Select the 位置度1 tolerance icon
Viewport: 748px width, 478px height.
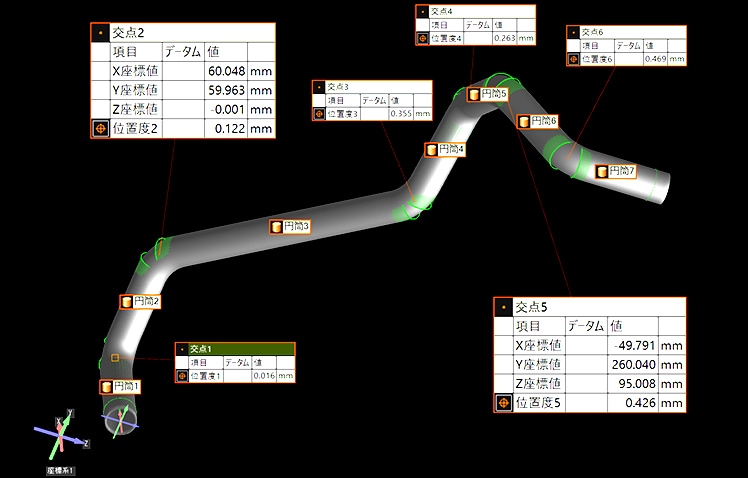[x=182, y=376]
